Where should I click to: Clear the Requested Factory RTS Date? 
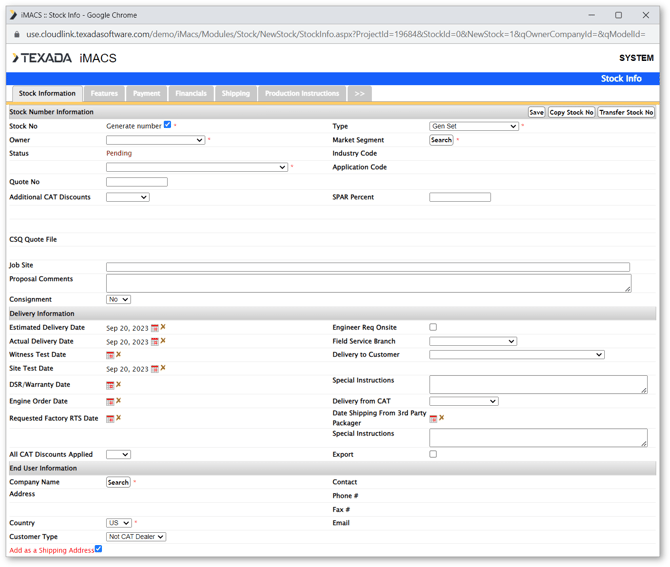[x=118, y=418]
